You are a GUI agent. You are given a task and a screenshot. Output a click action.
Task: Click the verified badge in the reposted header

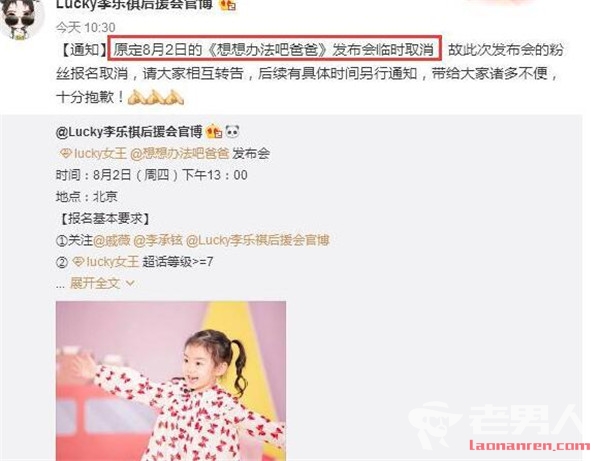(x=214, y=132)
